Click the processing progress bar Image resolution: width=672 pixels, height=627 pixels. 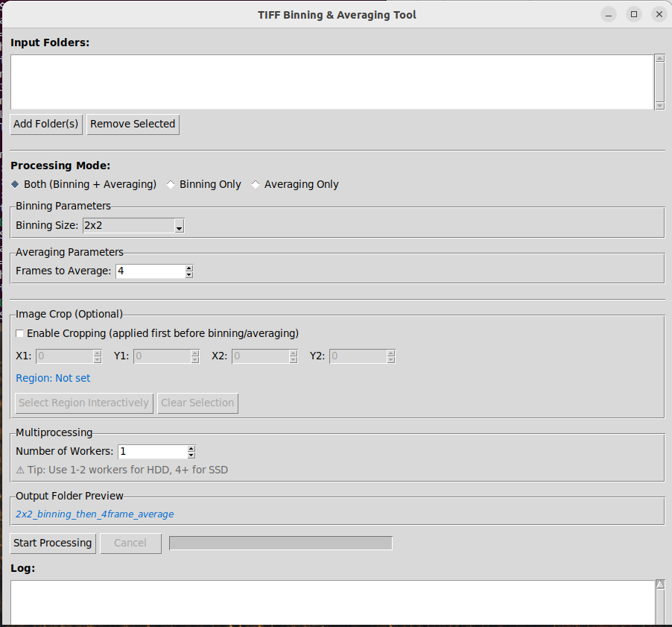point(280,543)
